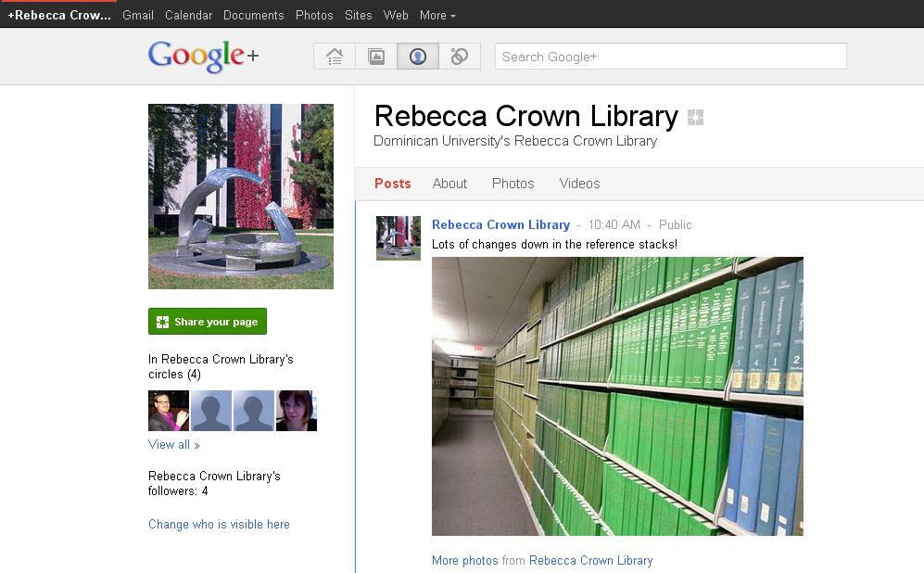Screen dimensions: 924x573
Task: Click the 10:40 AM post timestamp
Action: 614,224
